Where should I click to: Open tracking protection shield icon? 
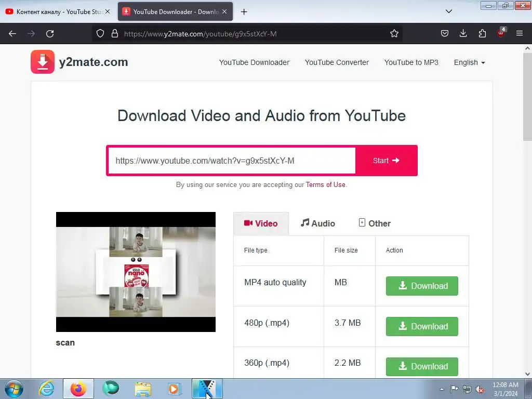100,34
